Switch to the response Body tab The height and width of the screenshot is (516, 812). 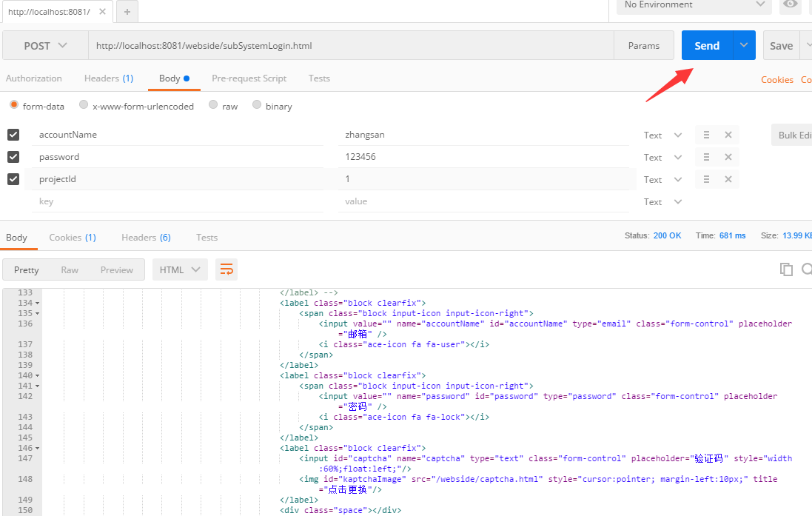16,238
